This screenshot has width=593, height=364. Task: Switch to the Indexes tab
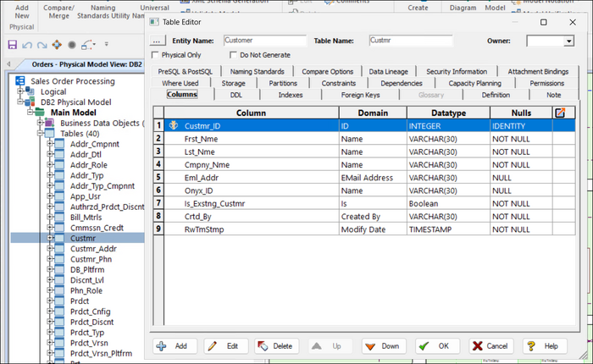(x=291, y=95)
